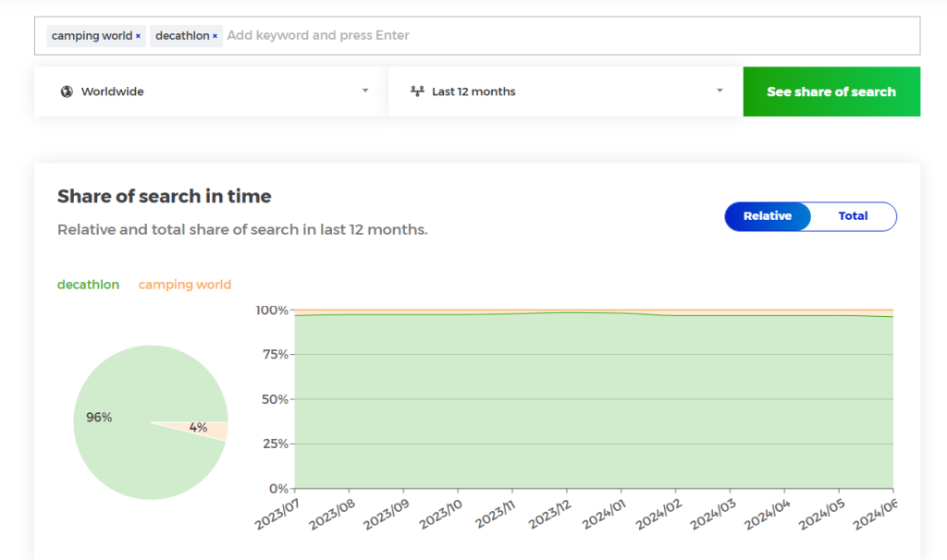The width and height of the screenshot is (947, 560).
Task: Click the 0% y-axis label
Action: [278, 488]
